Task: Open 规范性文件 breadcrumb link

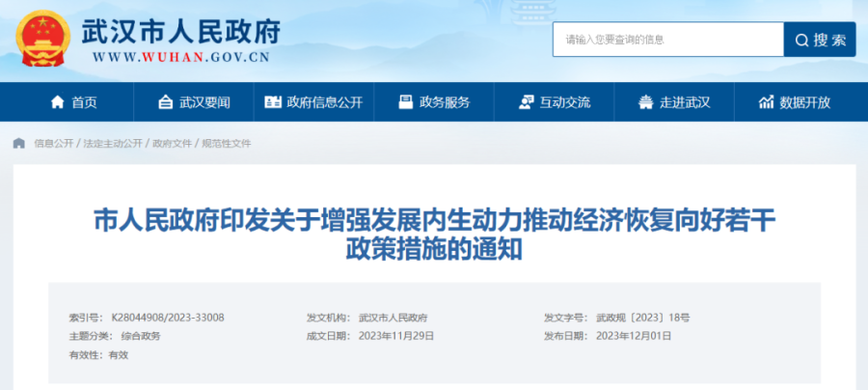Action: click(227, 144)
